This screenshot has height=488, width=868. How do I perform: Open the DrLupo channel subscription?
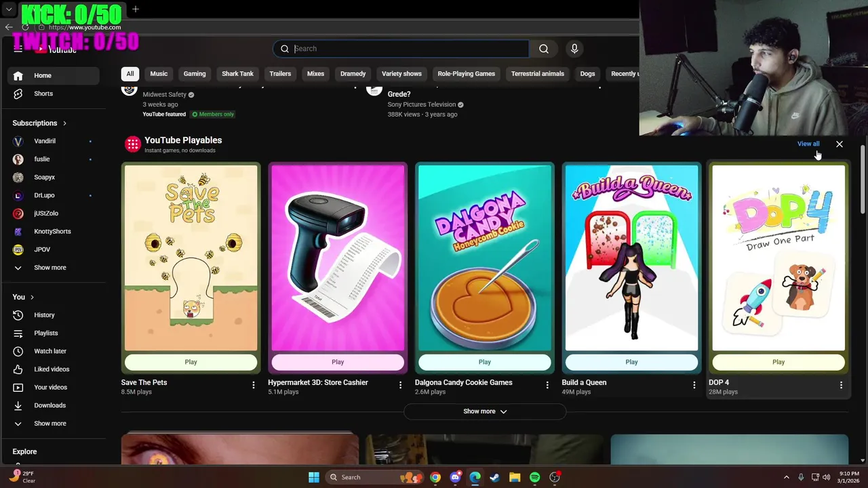click(54, 195)
